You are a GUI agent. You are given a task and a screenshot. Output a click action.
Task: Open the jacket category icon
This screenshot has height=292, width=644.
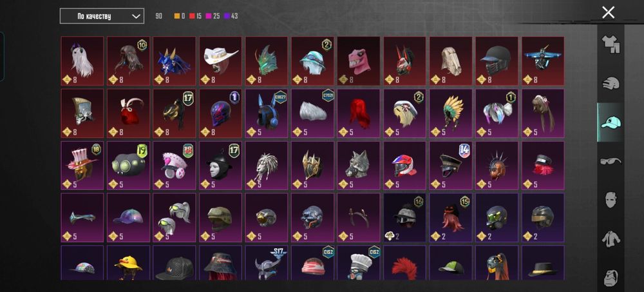[x=611, y=238]
